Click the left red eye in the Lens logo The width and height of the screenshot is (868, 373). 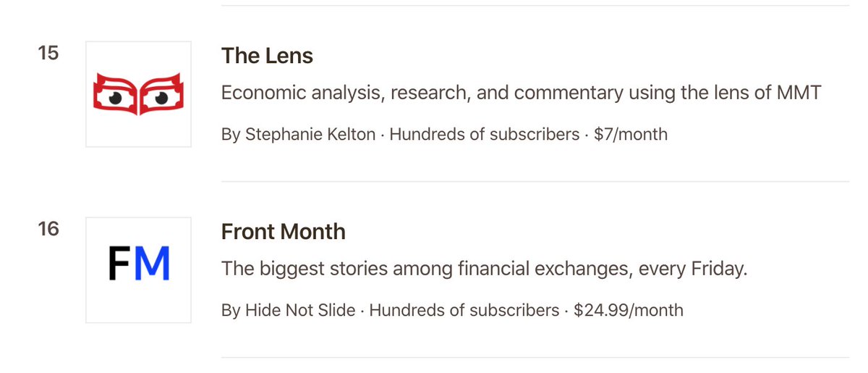[115, 95]
